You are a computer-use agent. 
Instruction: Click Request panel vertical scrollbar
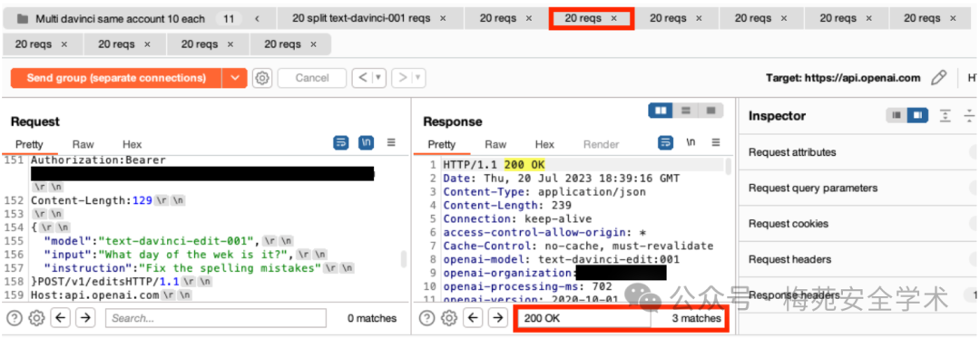pyautogui.click(x=404, y=258)
